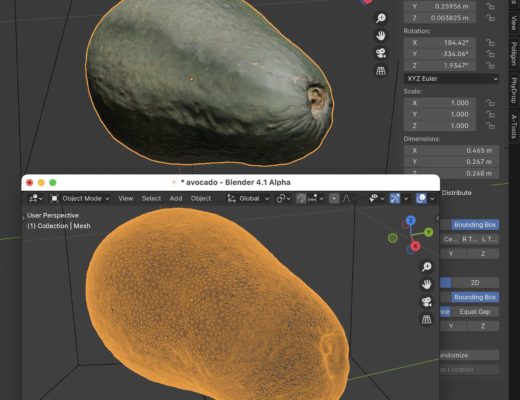
Task: Open the pivot point dropdown
Action: 283,199
